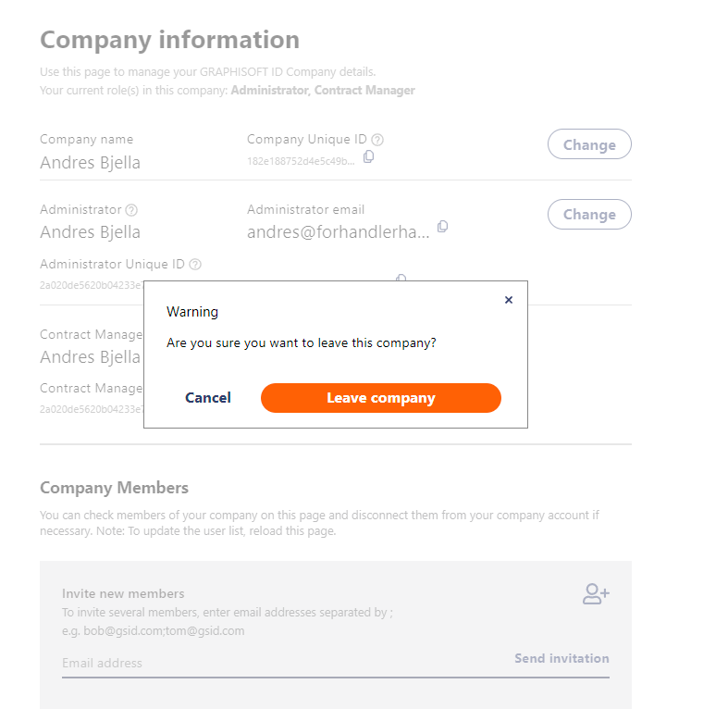Click the Company Unique ID help icon

pos(377,140)
